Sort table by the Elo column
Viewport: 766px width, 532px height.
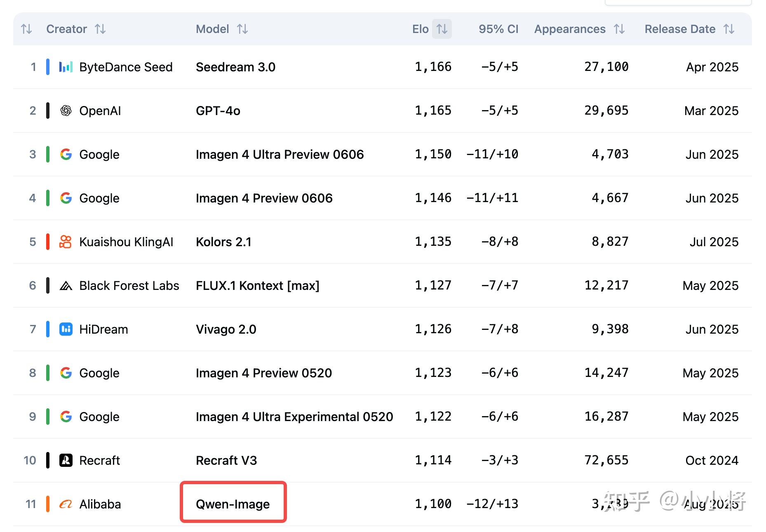tap(442, 29)
